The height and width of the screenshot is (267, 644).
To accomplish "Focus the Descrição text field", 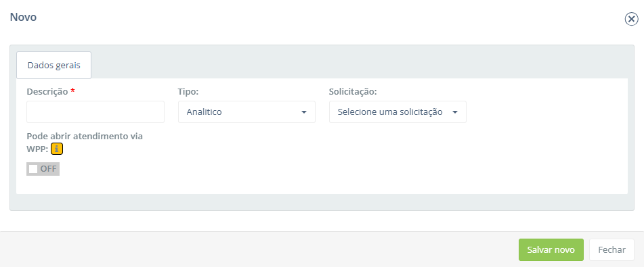I will [x=95, y=112].
